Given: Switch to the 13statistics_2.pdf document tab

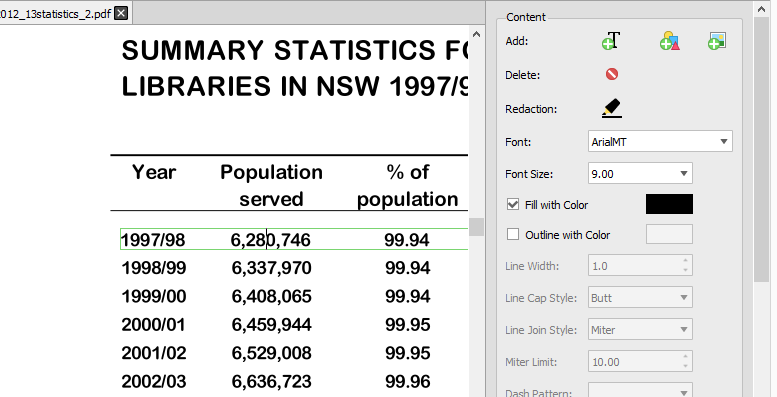Looking at the screenshot, I should coord(56,13).
